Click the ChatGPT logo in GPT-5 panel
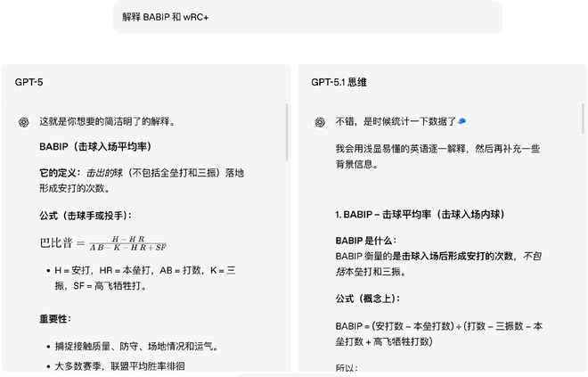 (22, 121)
